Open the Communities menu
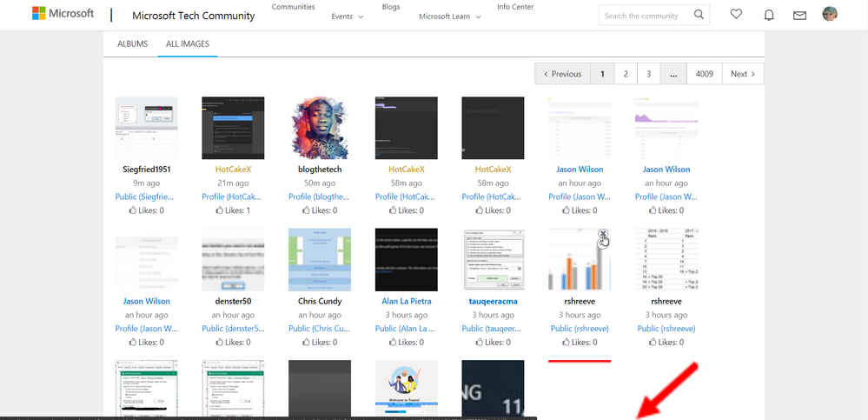Viewport: 868px width, 420px height. tap(294, 7)
